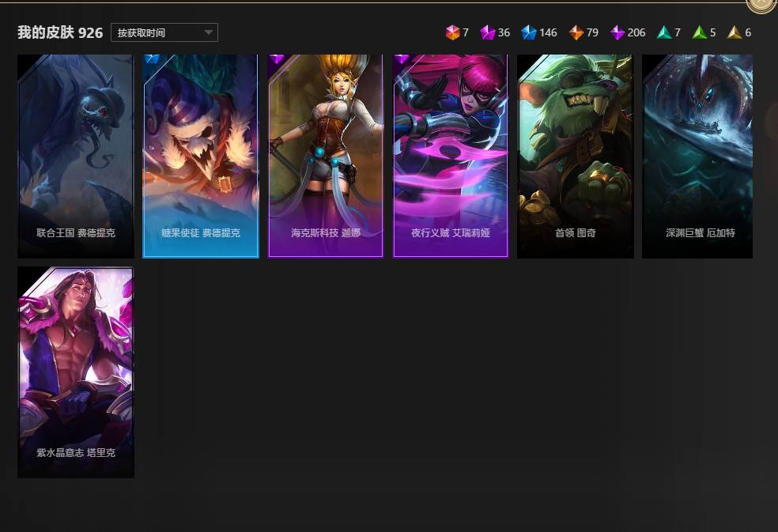Select the 糖果使徒 费德提克 skin card
This screenshot has width=778, height=532.
[201, 157]
